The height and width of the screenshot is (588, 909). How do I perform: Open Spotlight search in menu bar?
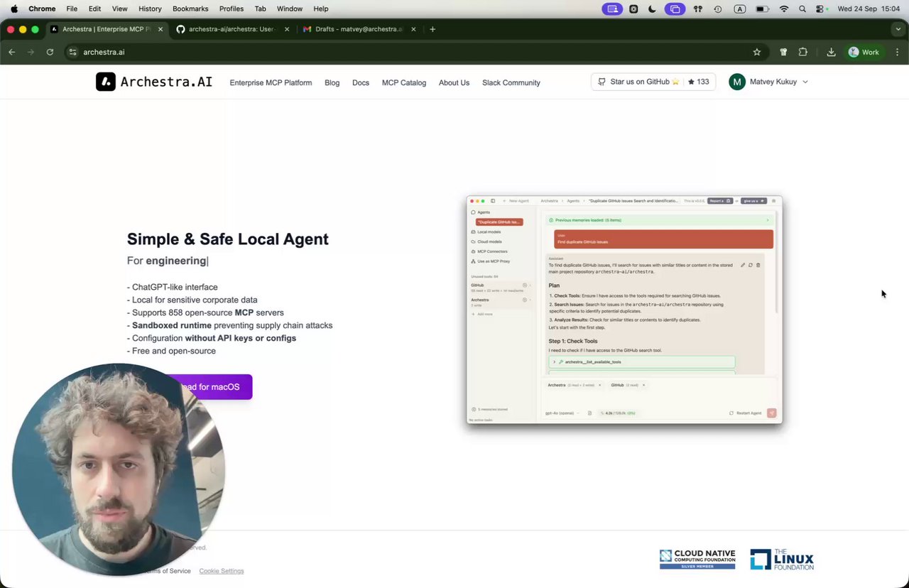pos(802,9)
